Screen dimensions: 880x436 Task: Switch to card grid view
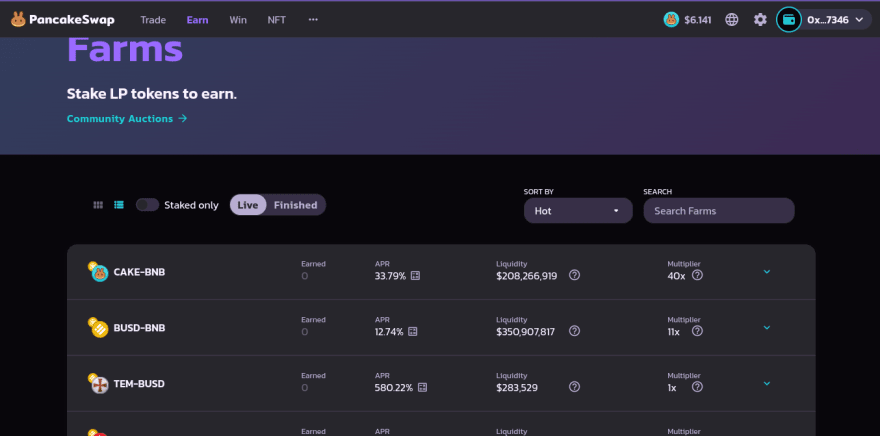pyautogui.click(x=98, y=205)
